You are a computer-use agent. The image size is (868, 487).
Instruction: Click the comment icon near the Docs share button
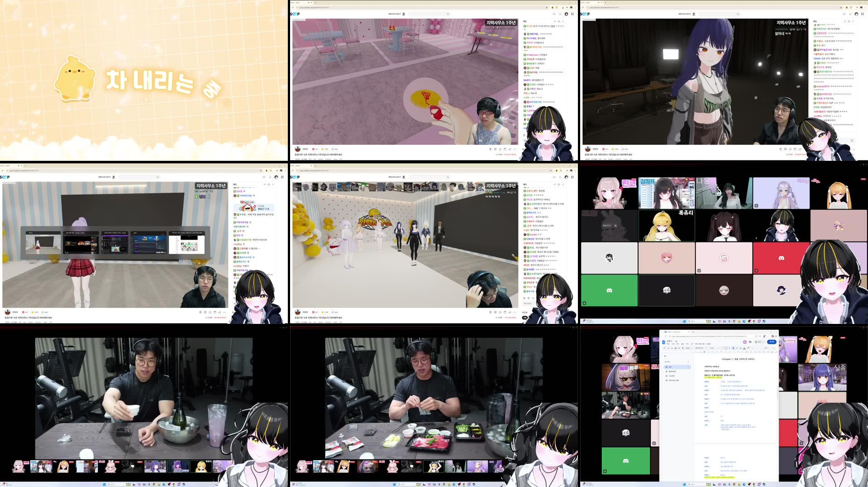(751, 342)
